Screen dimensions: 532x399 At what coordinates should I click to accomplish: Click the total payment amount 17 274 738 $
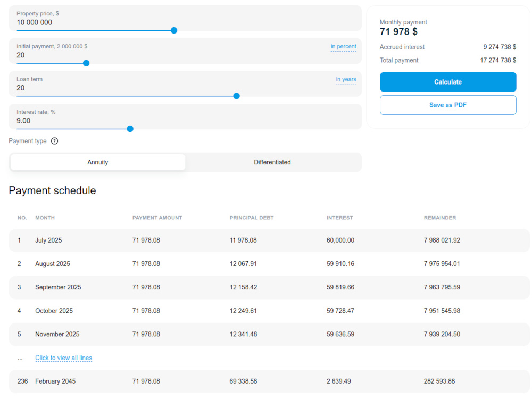[x=498, y=61]
